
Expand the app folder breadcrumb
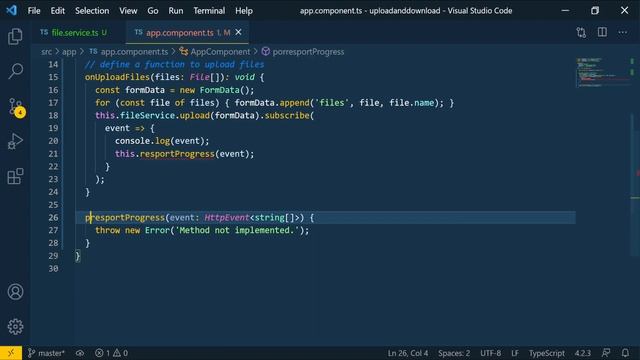click(x=69, y=52)
